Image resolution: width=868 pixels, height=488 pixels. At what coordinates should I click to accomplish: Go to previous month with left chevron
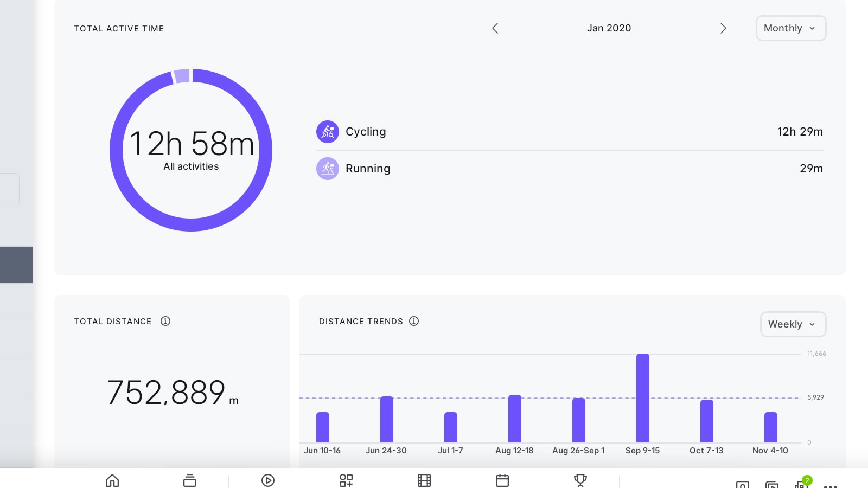(x=495, y=28)
